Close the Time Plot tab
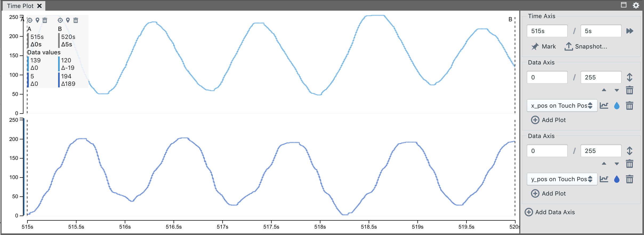Viewport: 644px width, 235px height. click(39, 6)
